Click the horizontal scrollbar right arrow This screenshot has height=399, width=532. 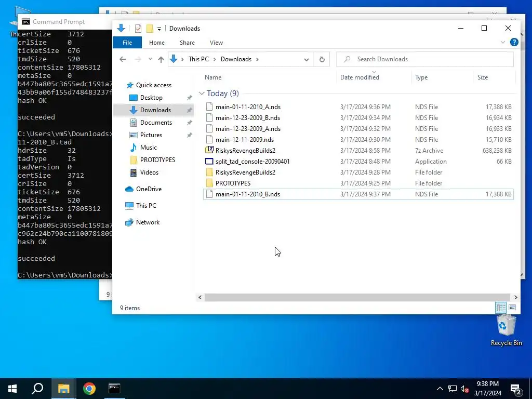tap(516, 298)
